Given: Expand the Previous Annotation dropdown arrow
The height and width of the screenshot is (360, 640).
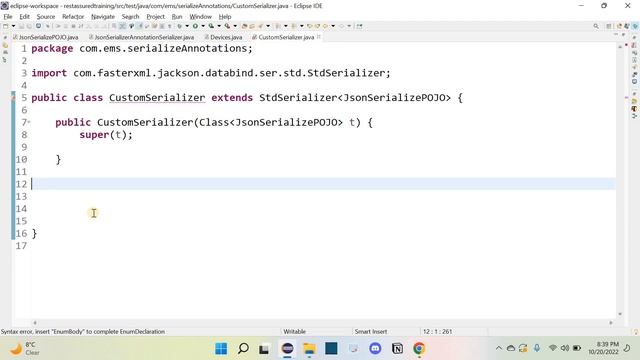Looking at the screenshot, I should click(x=302, y=26).
